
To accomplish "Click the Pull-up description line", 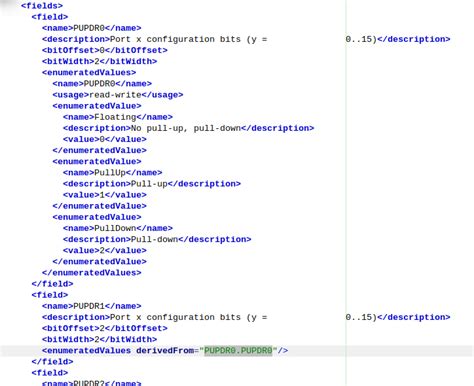I will pos(152,184).
